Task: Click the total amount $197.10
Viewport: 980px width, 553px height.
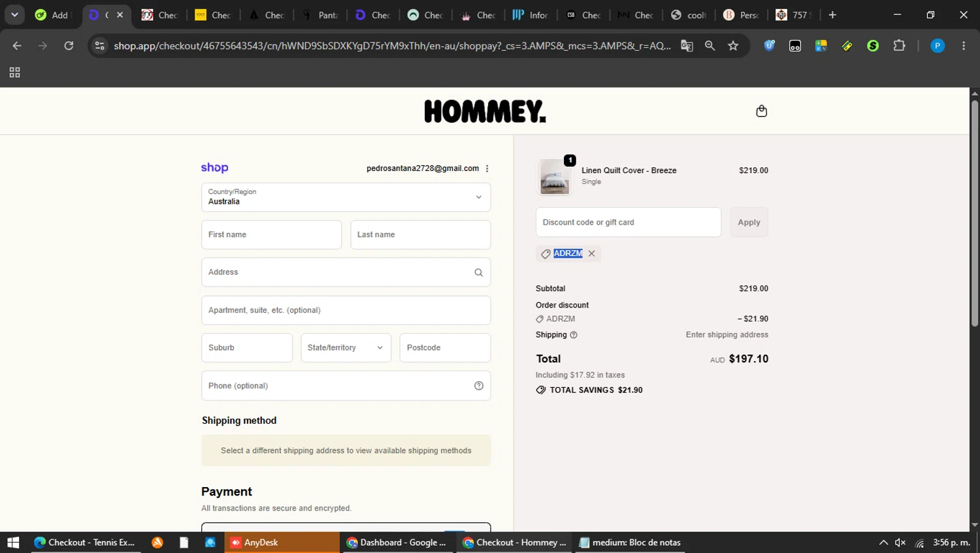Action: coord(749,359)
